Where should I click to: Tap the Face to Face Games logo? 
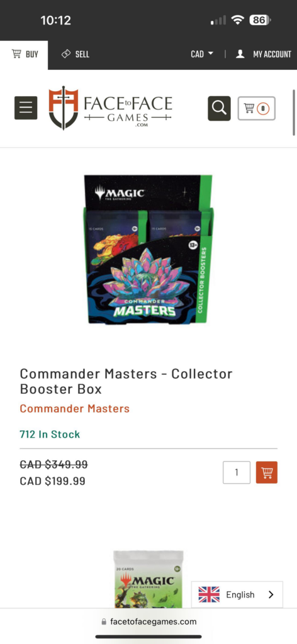[x=110, y=108]
